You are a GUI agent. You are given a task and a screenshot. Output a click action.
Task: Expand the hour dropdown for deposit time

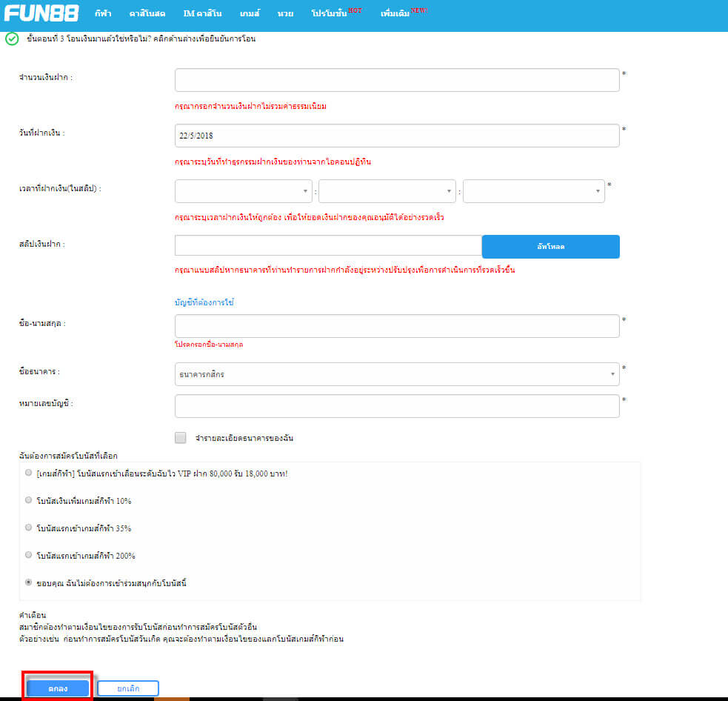[x=244, y=191]
